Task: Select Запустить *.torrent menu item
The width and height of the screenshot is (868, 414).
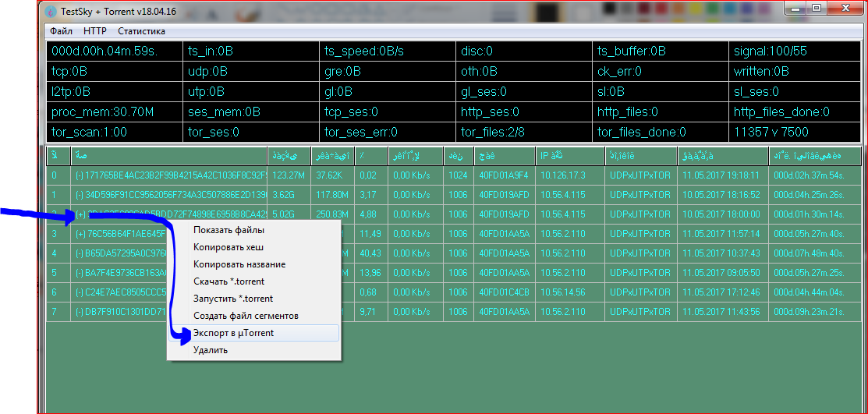Action: point(233,299)
